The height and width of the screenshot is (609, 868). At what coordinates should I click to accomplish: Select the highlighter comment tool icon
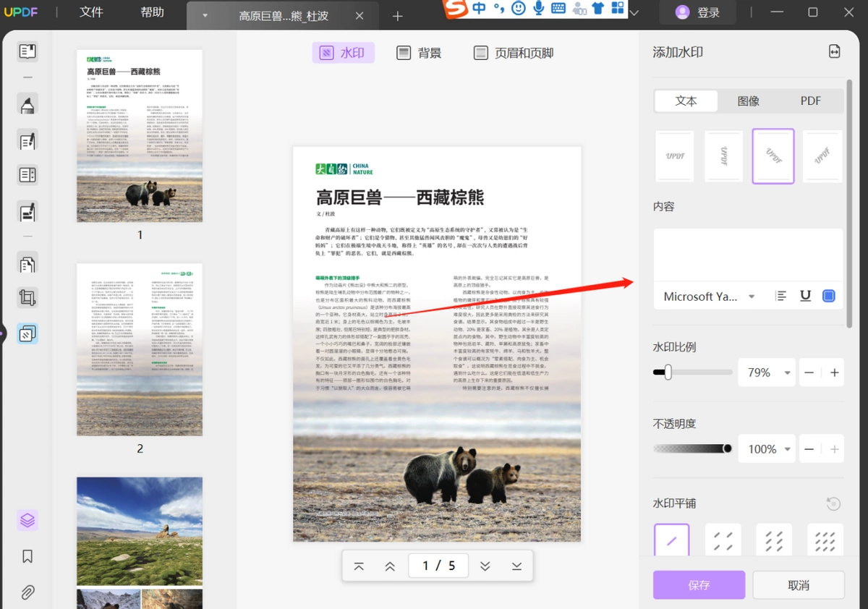27,104
